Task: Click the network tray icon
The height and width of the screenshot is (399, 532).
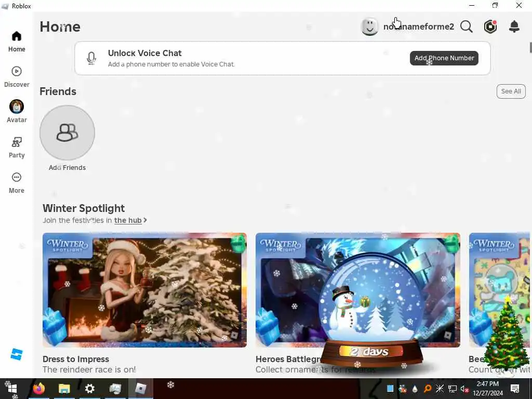Action: tap(453, 389)
